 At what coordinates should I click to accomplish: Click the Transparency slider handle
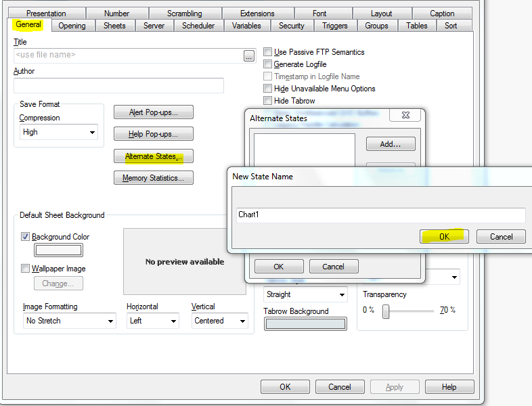pos(386,311)
